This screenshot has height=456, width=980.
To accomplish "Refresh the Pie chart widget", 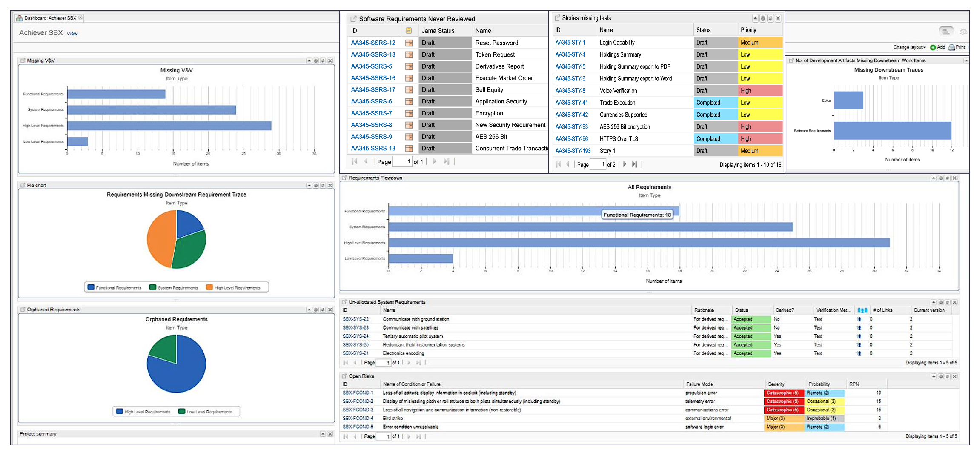I will pyautogui.click(x=323, y=186).
